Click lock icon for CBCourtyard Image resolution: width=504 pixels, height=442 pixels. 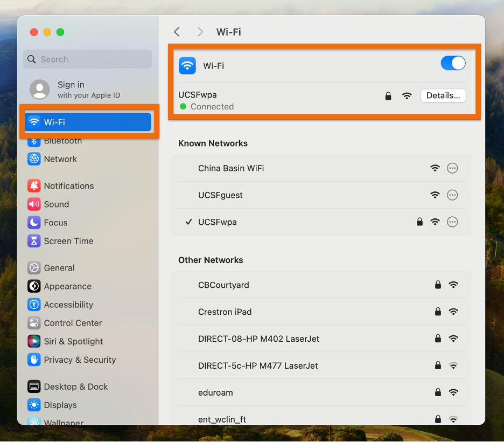(x=438, y=285)
